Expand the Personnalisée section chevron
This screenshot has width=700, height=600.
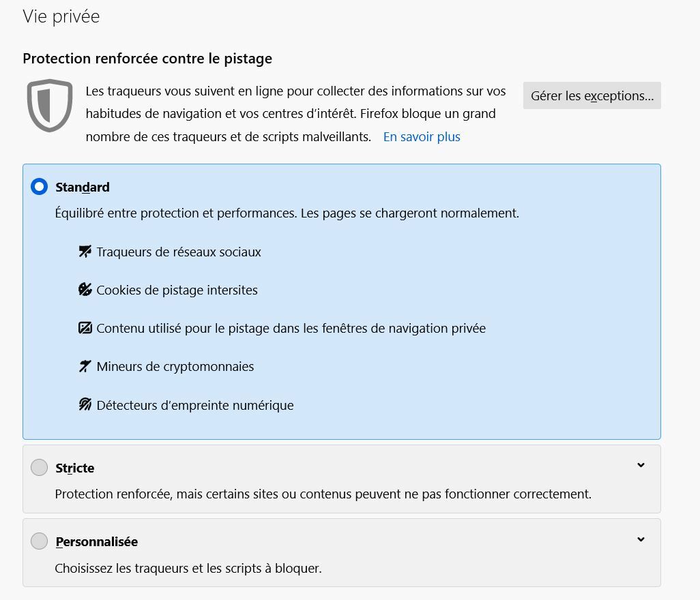click(x=641, y=539)
